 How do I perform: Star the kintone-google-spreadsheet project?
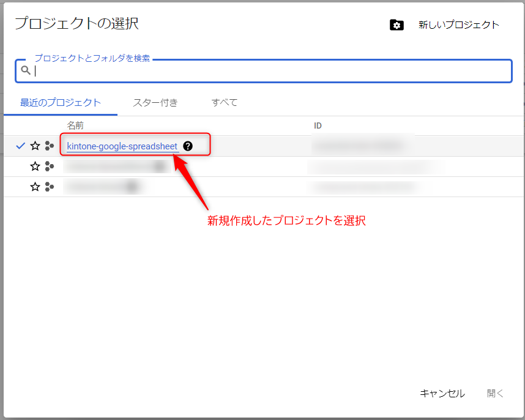click(35, 146)
